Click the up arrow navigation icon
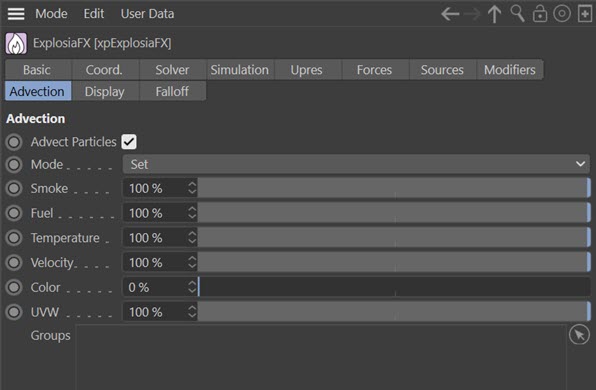Image resolution: width=596 pixels, height=390 pixels. pos(494,14)
